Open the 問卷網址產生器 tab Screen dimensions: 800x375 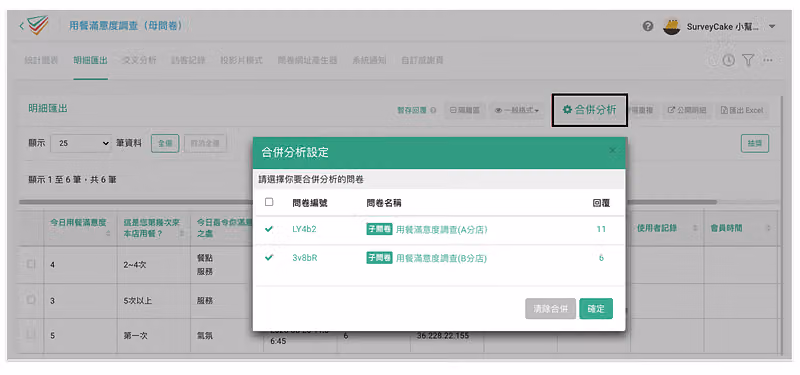click(x=308, y=60)
